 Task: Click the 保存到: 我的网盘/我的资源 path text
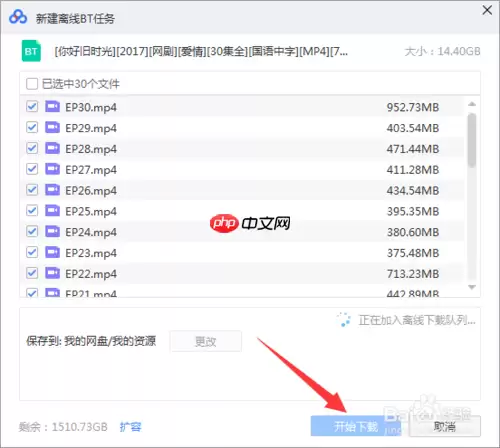click(x=91, y=341)
